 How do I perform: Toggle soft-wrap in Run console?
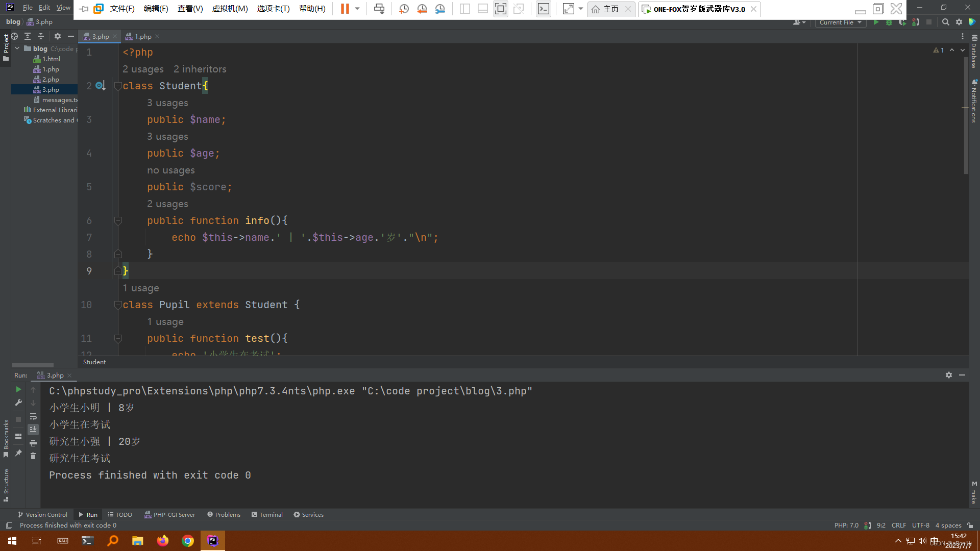(x=33, y=417)
